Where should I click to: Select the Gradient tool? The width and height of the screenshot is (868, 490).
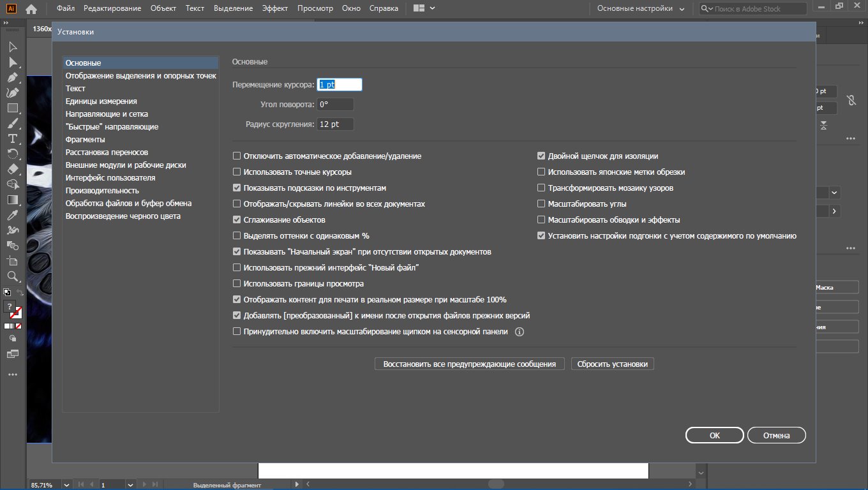pos(12,200)
